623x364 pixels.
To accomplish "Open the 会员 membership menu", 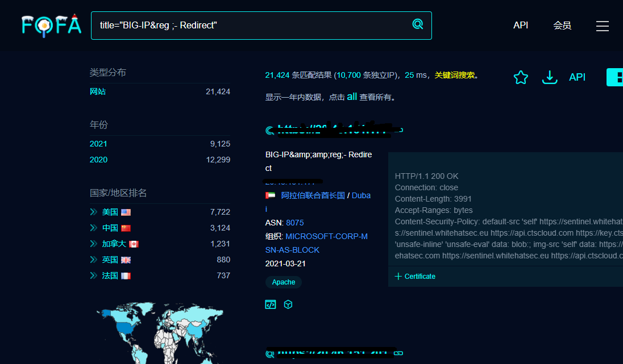I will tap(562, 26).
